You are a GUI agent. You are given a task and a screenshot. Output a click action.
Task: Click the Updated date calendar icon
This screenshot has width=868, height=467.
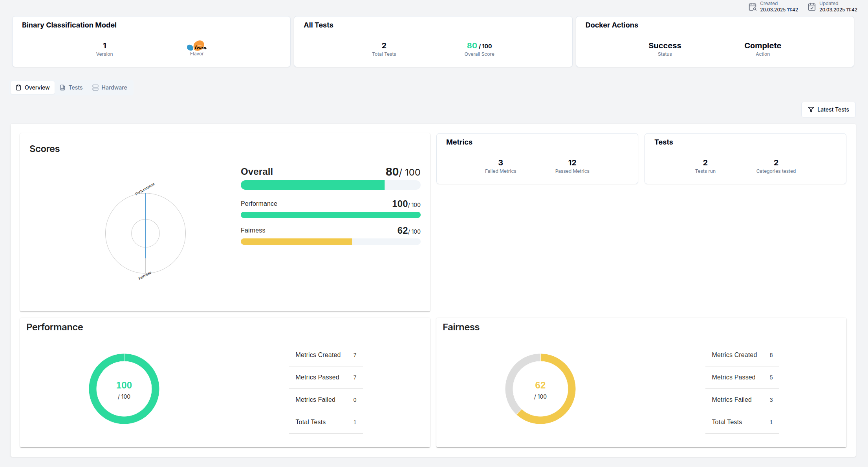click(x=811, y=7)
